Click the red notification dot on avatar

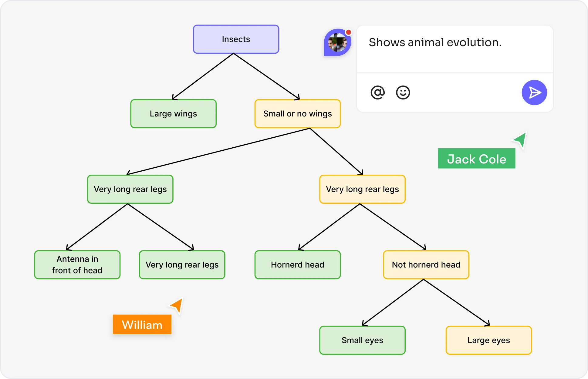coord(349,32)
